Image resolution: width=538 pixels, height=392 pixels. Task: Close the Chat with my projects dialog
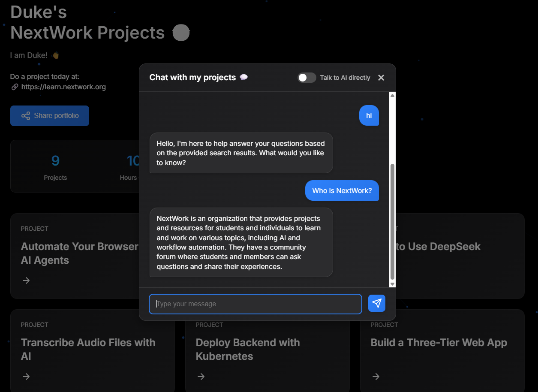[381, 78]
